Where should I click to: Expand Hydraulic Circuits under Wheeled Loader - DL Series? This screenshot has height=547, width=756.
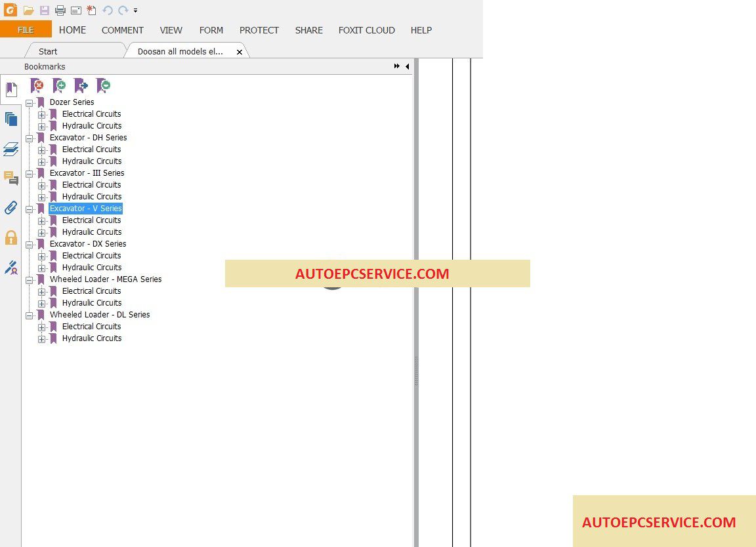click(42, 339)
